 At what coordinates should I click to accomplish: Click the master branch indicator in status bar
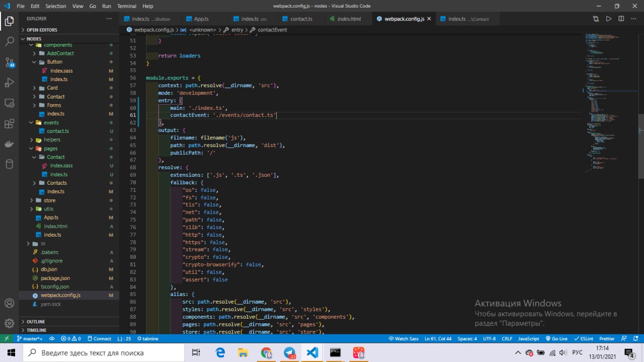click(30, 338)
